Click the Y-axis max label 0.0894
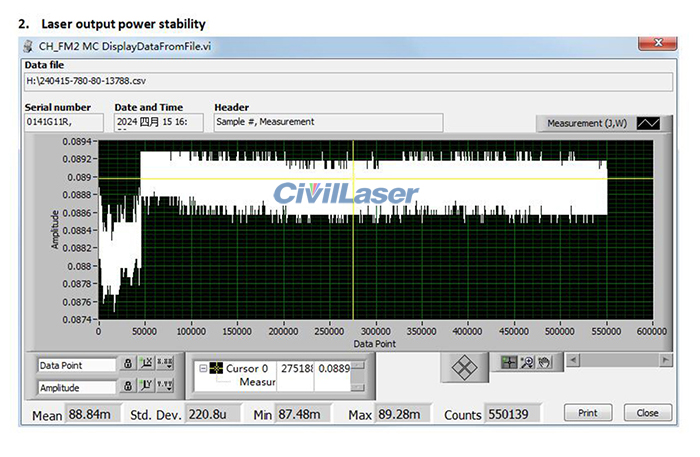 (x=77, y=141)
